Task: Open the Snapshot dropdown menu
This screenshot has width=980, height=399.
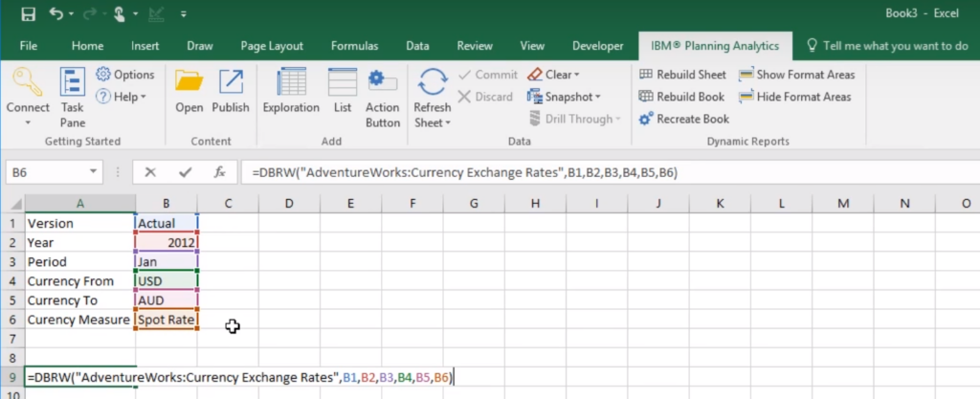Action: (x=565, y=97)
